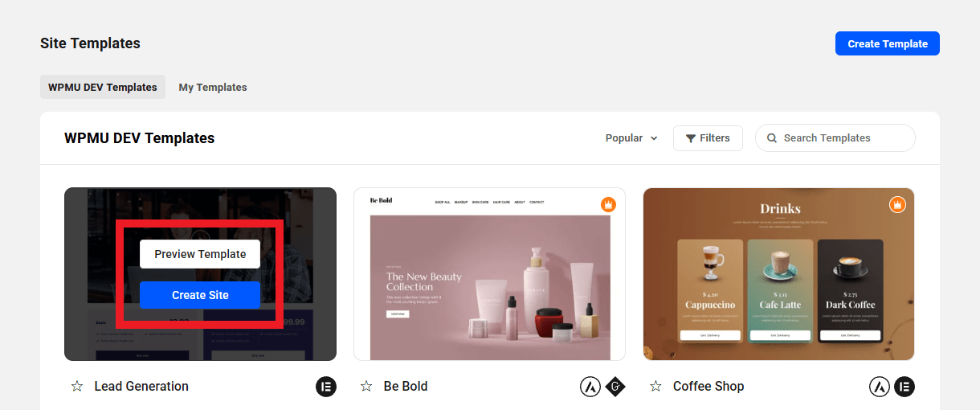Click the Gutenberg icon beside Be Bold
This screenshot has height=410, width=980.
pos(615,387)
